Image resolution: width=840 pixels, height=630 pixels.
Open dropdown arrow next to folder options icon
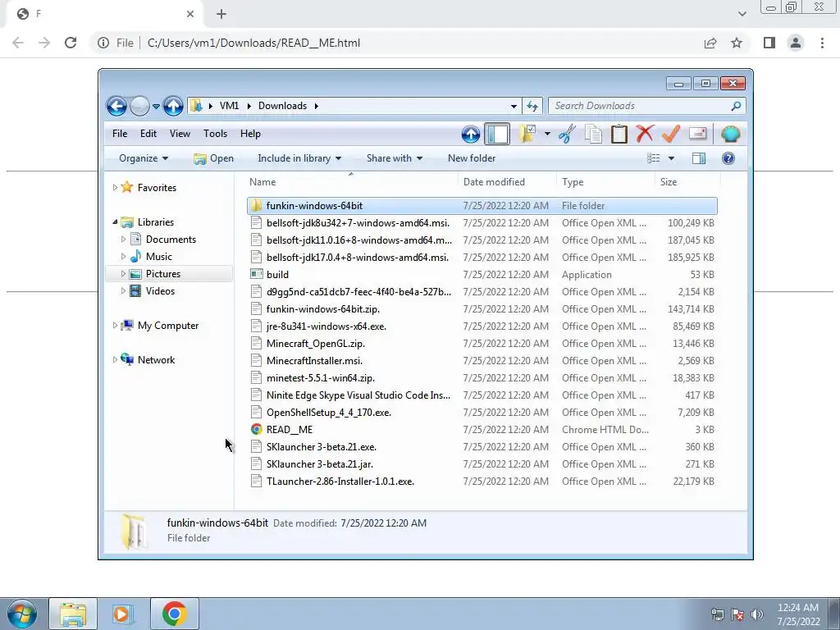547,134
